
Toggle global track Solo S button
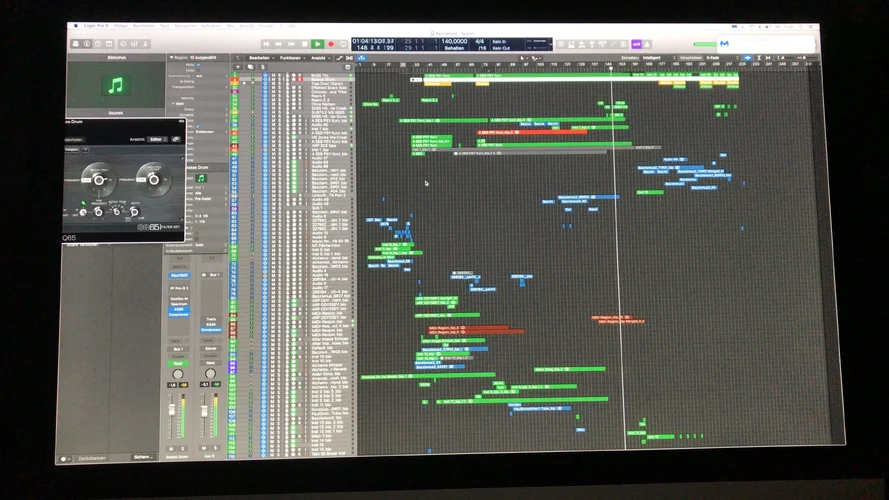click(263, 67)
